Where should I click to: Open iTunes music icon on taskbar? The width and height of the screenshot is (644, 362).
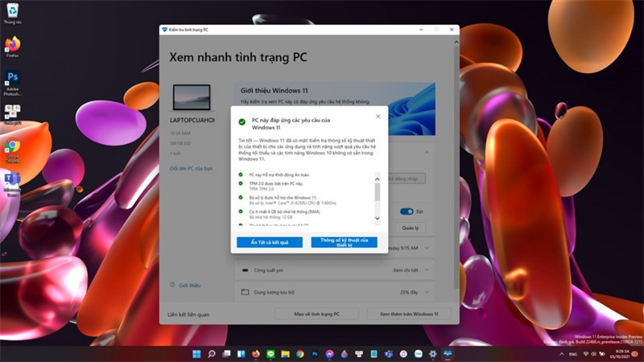403,354
